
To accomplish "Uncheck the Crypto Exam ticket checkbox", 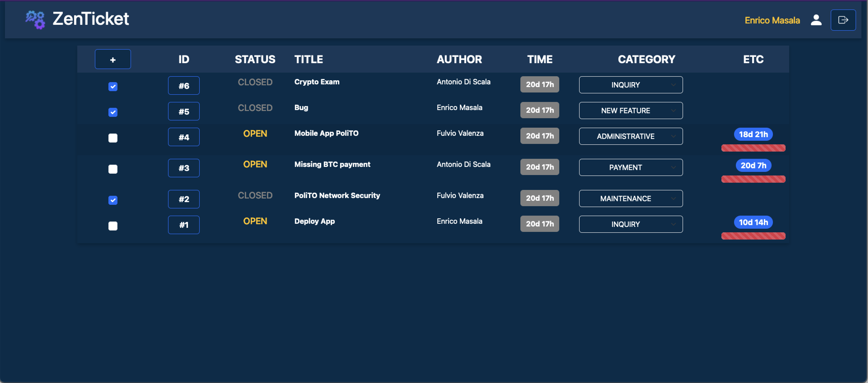I will pyautogui.click(x=113, y=87).
